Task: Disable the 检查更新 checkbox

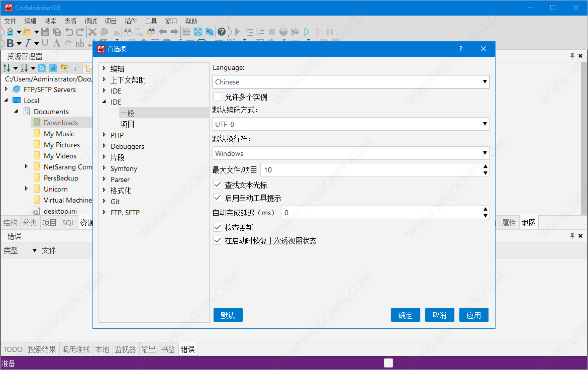Action: [x=218, y=228]
